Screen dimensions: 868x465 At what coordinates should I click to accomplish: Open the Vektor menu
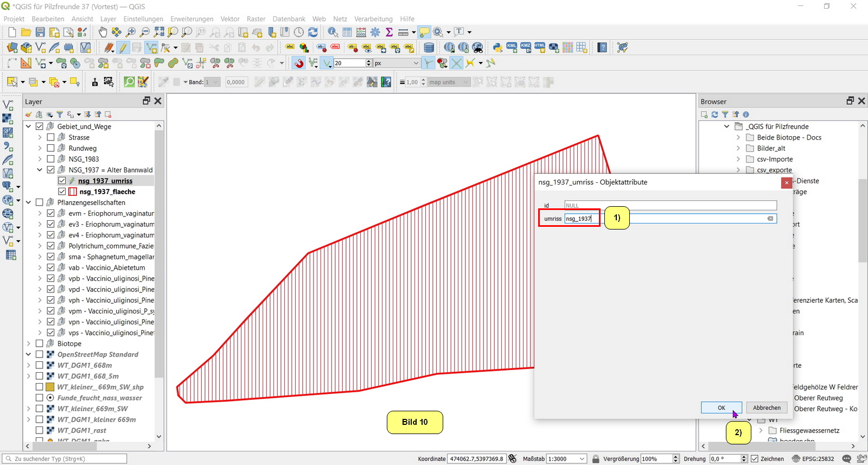pos(230,19)
